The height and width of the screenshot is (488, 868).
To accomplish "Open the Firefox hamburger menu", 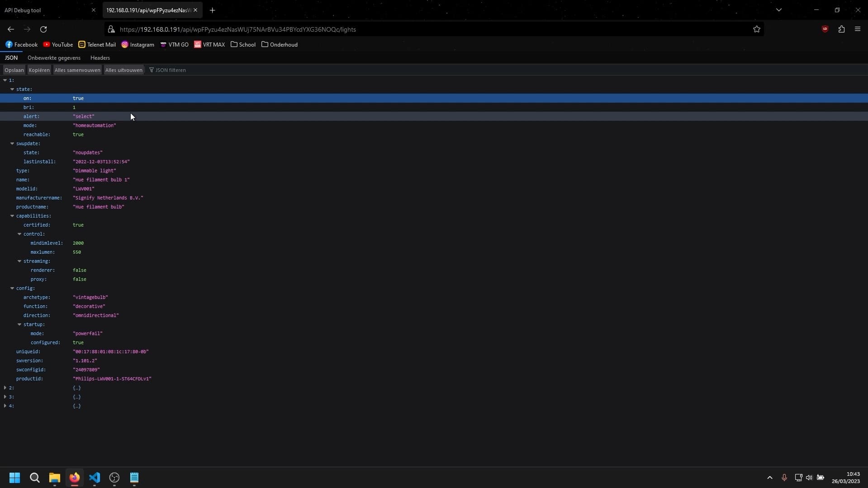I will pos(857,29).
